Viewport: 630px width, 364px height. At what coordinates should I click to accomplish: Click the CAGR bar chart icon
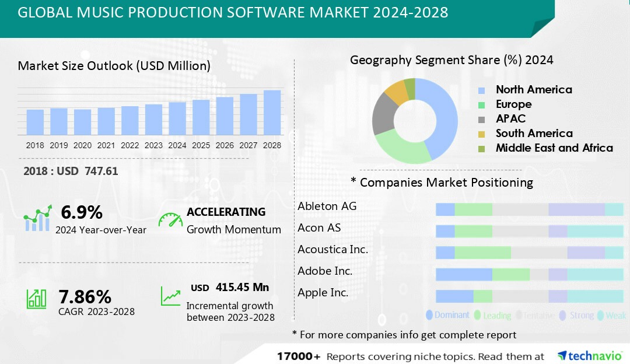click(x=36, y=299)
